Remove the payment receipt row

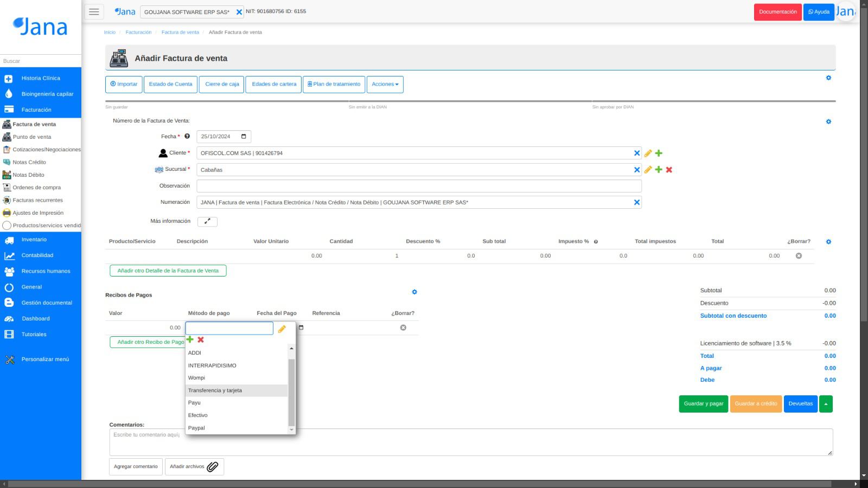pos(403,328)
